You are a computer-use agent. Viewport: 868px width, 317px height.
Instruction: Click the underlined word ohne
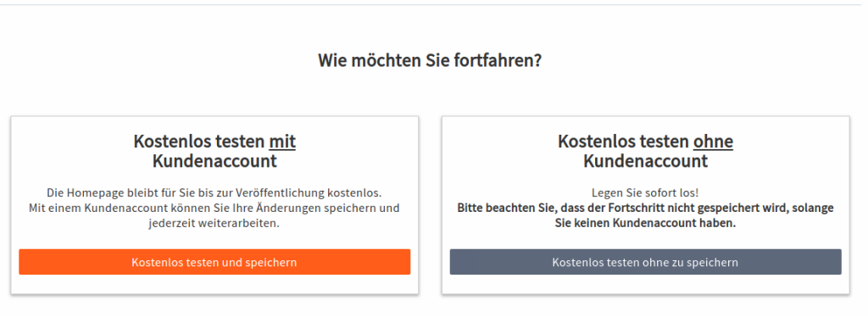pos(713,142)
